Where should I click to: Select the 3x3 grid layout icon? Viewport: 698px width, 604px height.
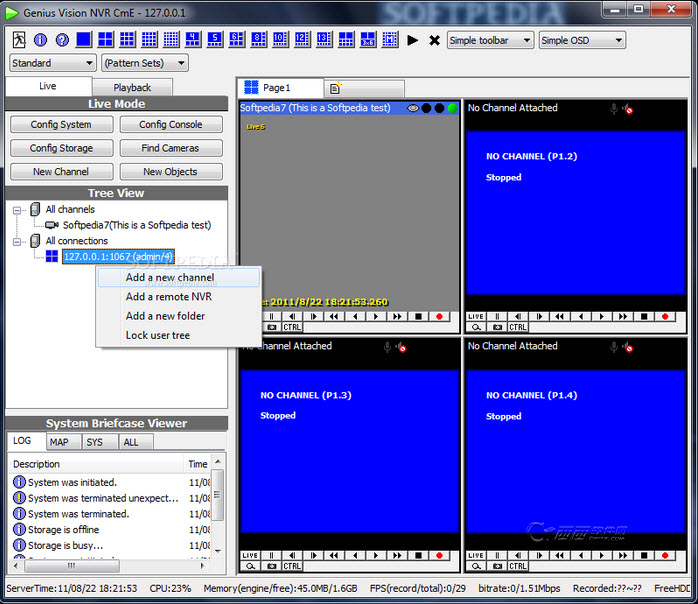click(127, 40)
